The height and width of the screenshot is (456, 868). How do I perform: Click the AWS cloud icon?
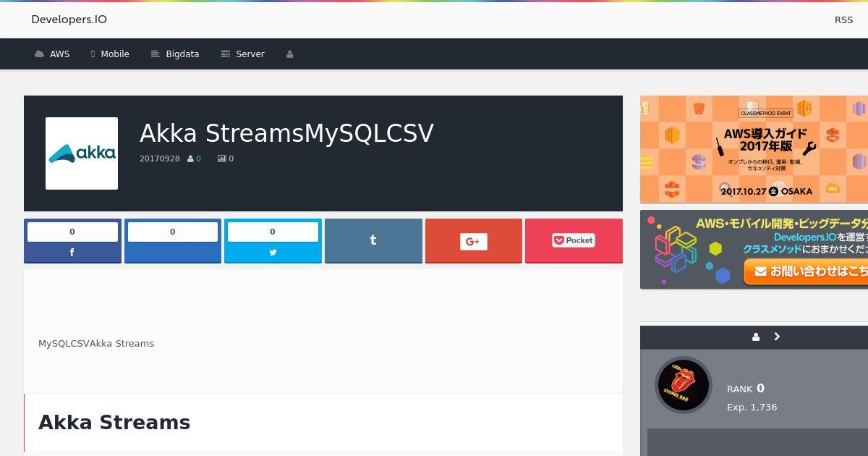click(x=39, y=54)
